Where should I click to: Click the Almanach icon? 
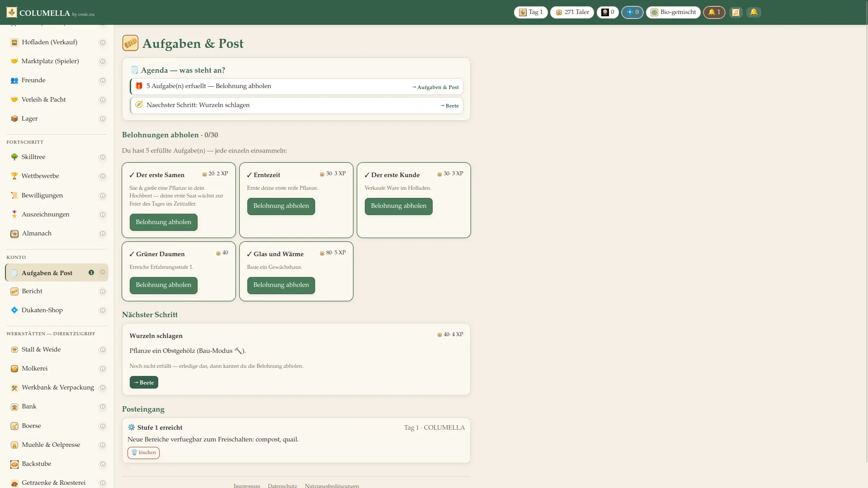[x=14, y=234]
